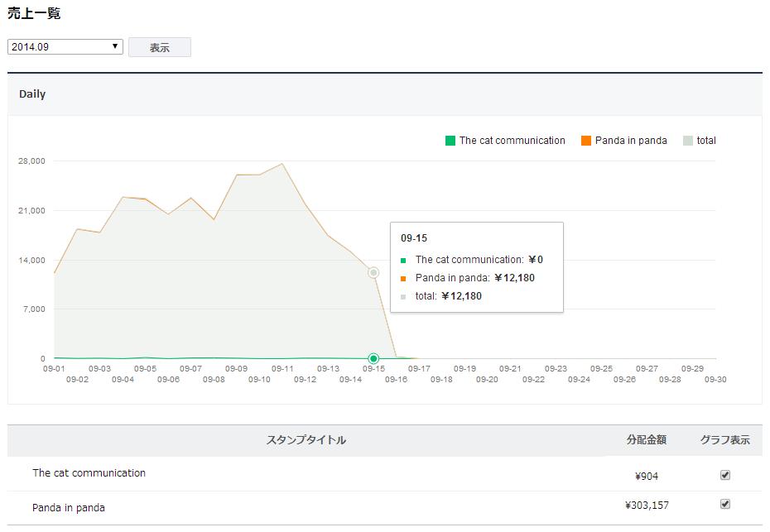The width and height of the screenshot is (770, 532).
Task: Click the chart peak at 09-11
Action: pyautogui.click(x=282, y=164)
